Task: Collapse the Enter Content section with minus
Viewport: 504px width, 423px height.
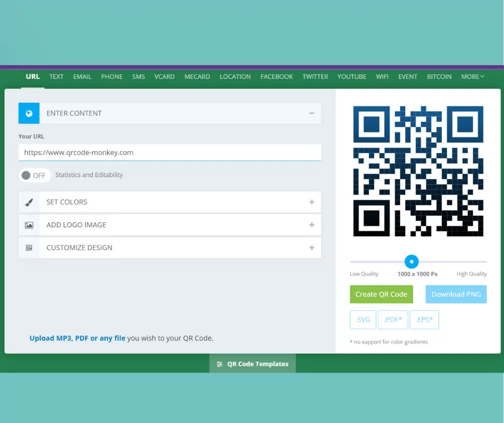Action: (x=312, y=113)
